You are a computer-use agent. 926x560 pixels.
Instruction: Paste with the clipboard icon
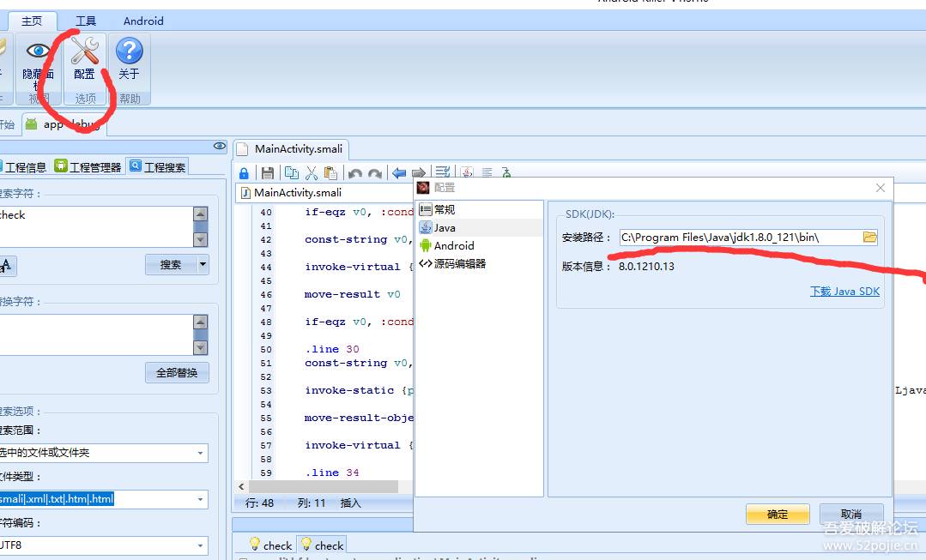click(330, 173)
